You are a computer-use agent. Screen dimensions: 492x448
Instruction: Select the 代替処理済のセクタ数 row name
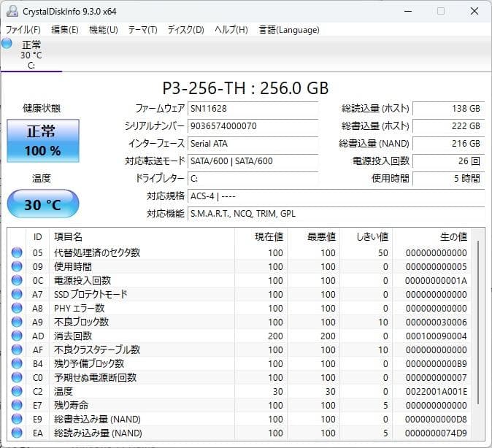coord(97,252)
